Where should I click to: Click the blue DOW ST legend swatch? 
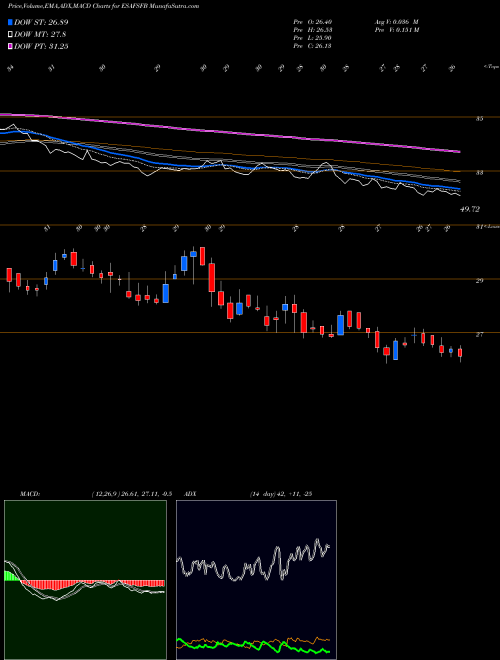10,22
